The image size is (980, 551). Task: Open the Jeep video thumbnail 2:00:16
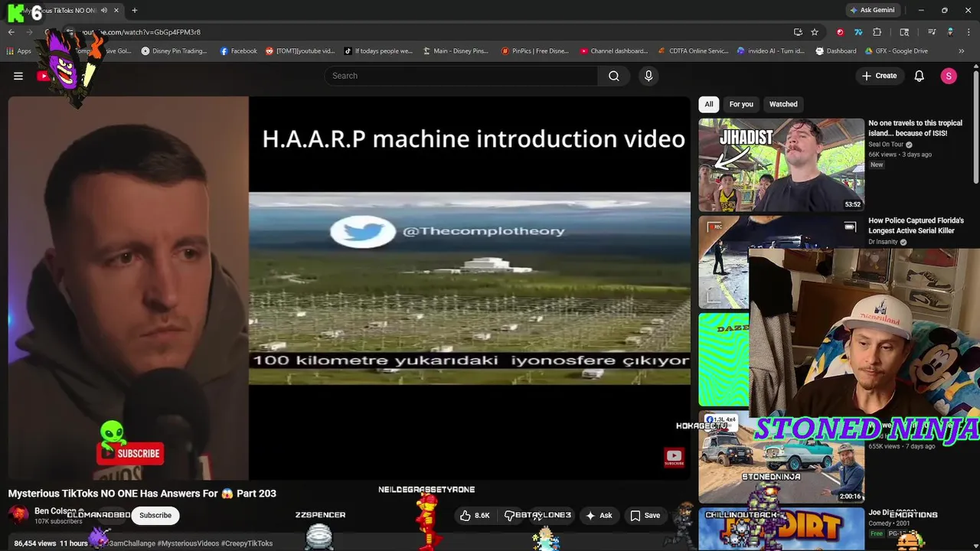(781, 457)
